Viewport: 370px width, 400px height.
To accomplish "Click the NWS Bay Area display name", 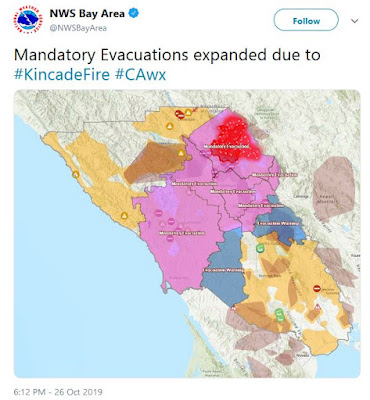I will pos(87,14).
